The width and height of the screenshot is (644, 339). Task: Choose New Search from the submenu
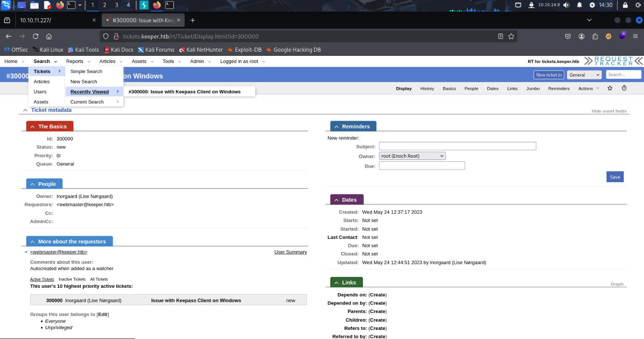click(84, 82)
